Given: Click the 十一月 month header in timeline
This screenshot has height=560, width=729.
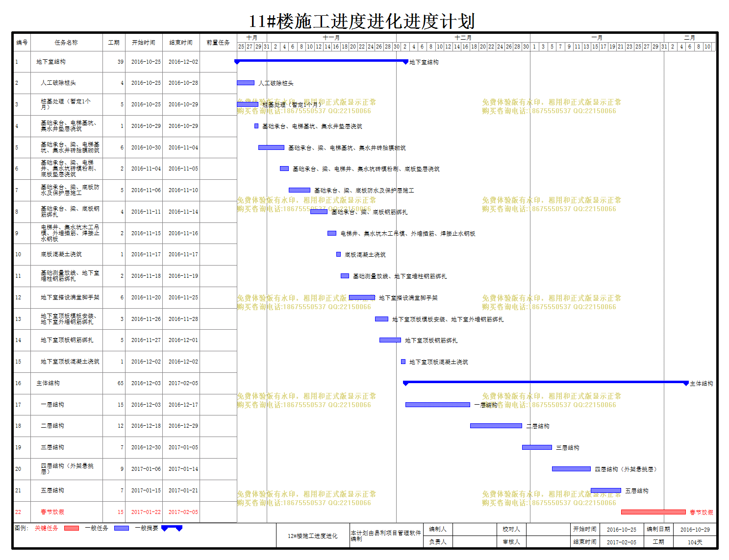Looking at the screenshot, I should click(x=331, y=38).
